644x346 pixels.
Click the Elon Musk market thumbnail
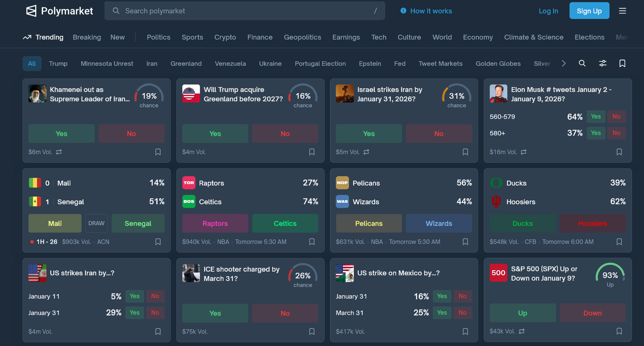tap(498, 94)
